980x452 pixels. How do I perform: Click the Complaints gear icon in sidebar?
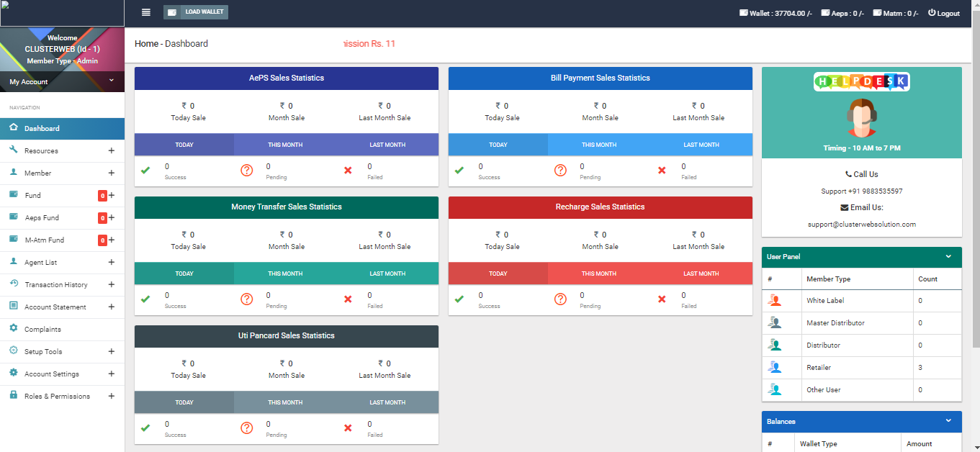tap(13, 329)
